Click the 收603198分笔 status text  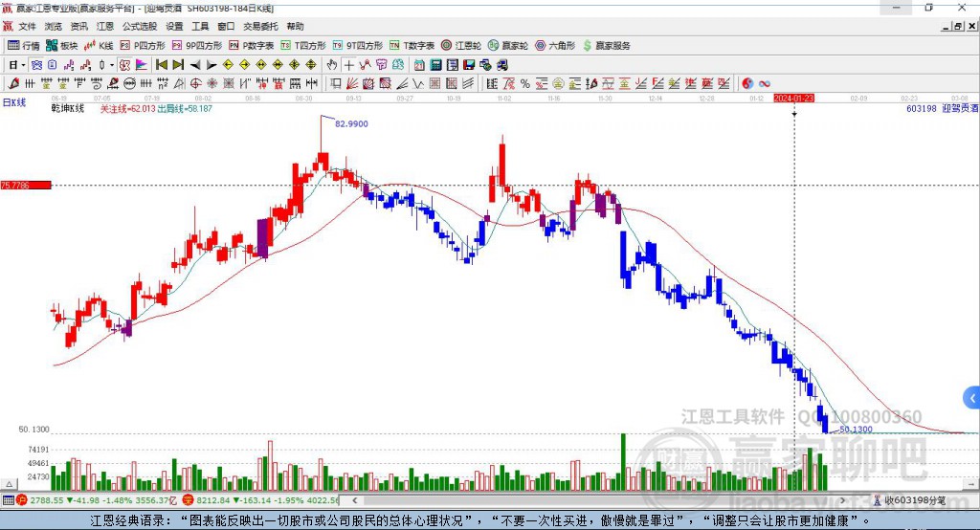tap(914, 500)
